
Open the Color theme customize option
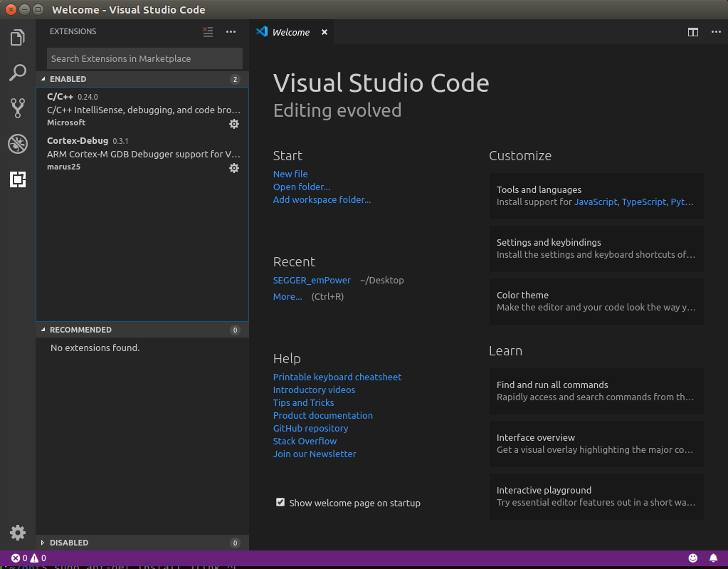tap(596, 301)
